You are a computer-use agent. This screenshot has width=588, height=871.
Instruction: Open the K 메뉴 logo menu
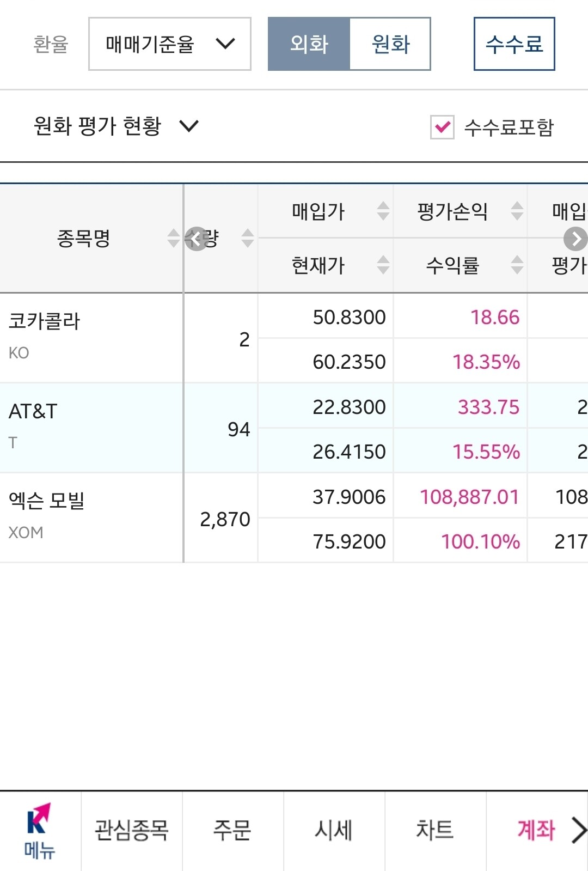(x=40, y=831)
